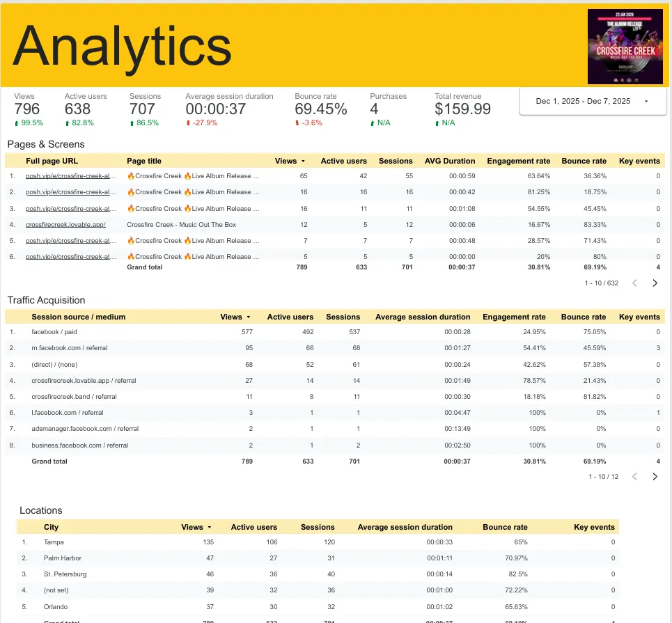Image resolution: width=672 pixels, height=623 pixels.
Task: Select the Views scorecard showing 796
Action: coord(29,110)
